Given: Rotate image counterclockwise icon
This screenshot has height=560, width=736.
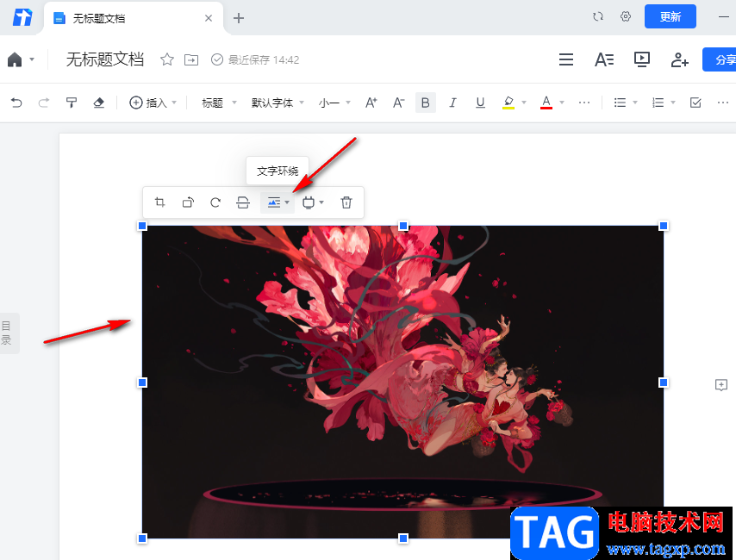Looking at the screenshot, I should (188, 202).
